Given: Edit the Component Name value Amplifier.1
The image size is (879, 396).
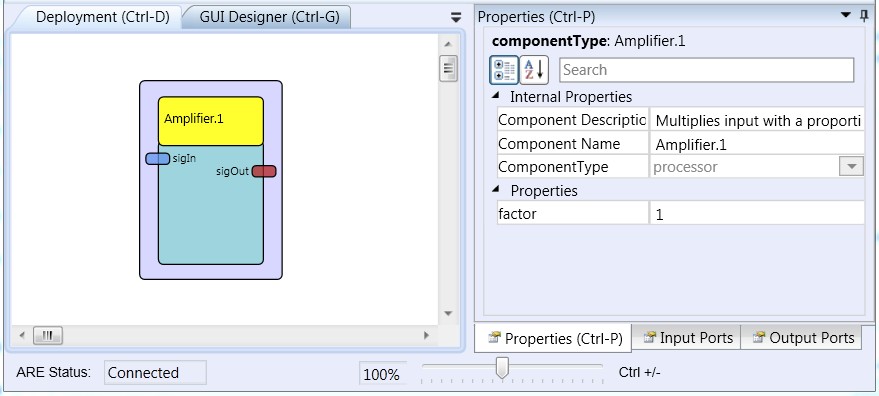Looking at the screenshot, I should 757,144.
